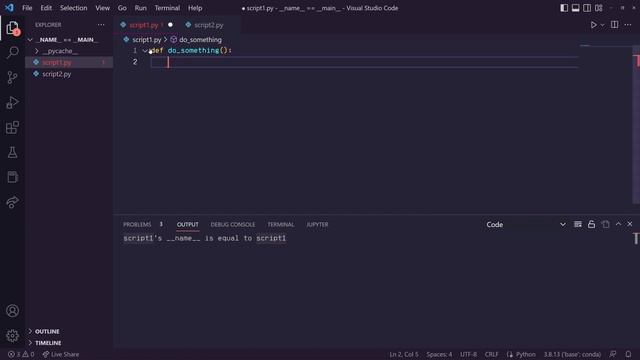Viewport: 640px width, 360px height.
Task: Collapse the _NAME_ == _MAIN_ folder section
Action: pyautogui.click(x=69, y=40)
